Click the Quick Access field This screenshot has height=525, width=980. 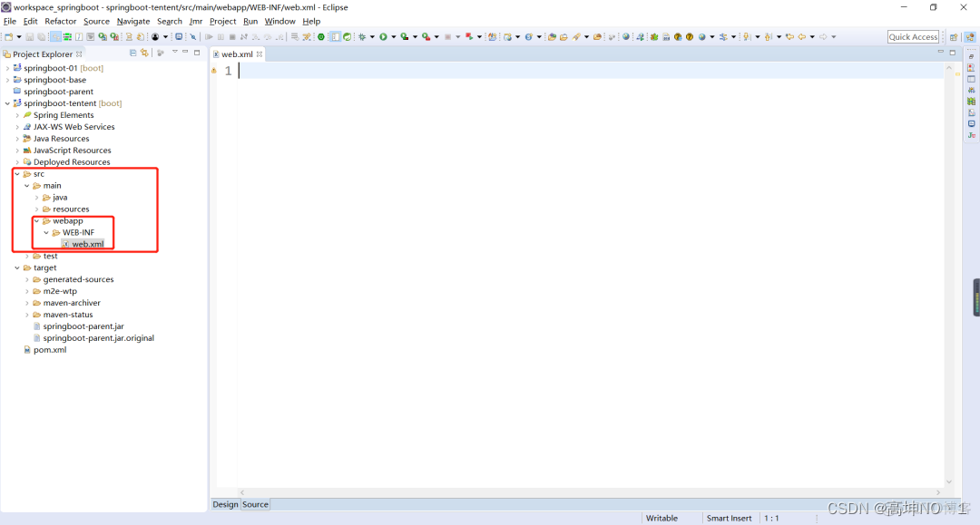pos(913,37)
